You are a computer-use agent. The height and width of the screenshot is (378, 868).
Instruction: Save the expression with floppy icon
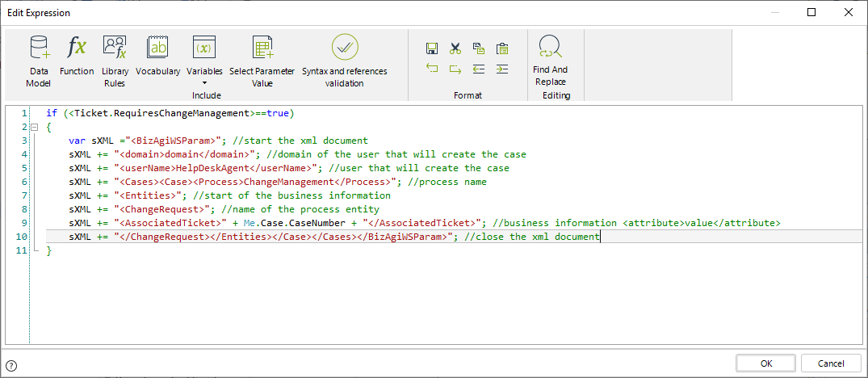pyautogui.click(x=432, y=48)
